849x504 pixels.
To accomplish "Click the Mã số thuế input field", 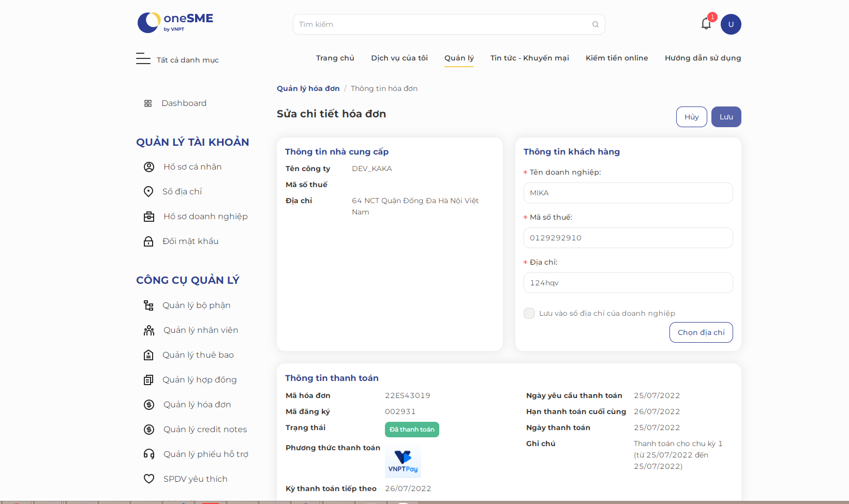I will 628,238.
